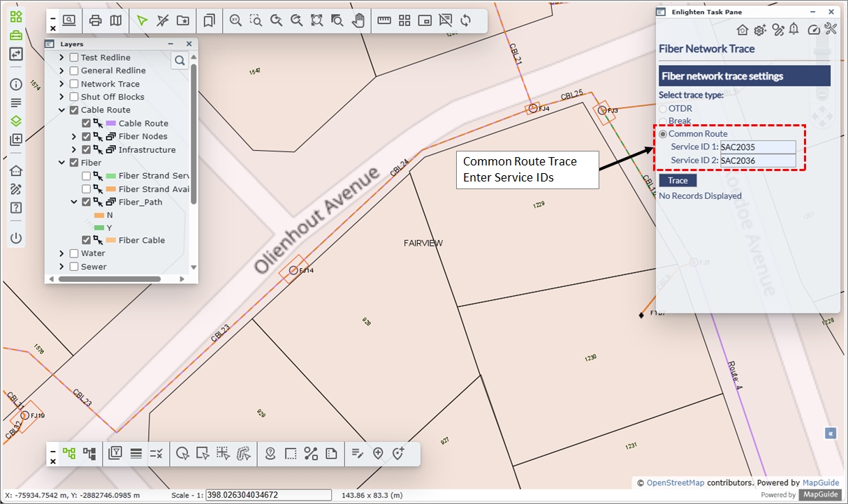Choose the green Select arrow tool
The width and height of the screenshot is (848, 504).
(x=142, y=20)
